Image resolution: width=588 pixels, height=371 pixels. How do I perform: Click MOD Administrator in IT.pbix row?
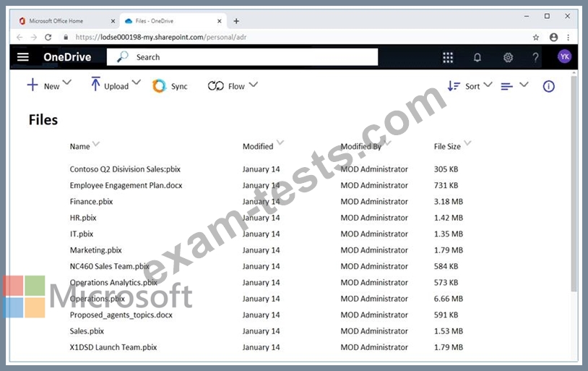pyautogui.click(x=374, y=234)
